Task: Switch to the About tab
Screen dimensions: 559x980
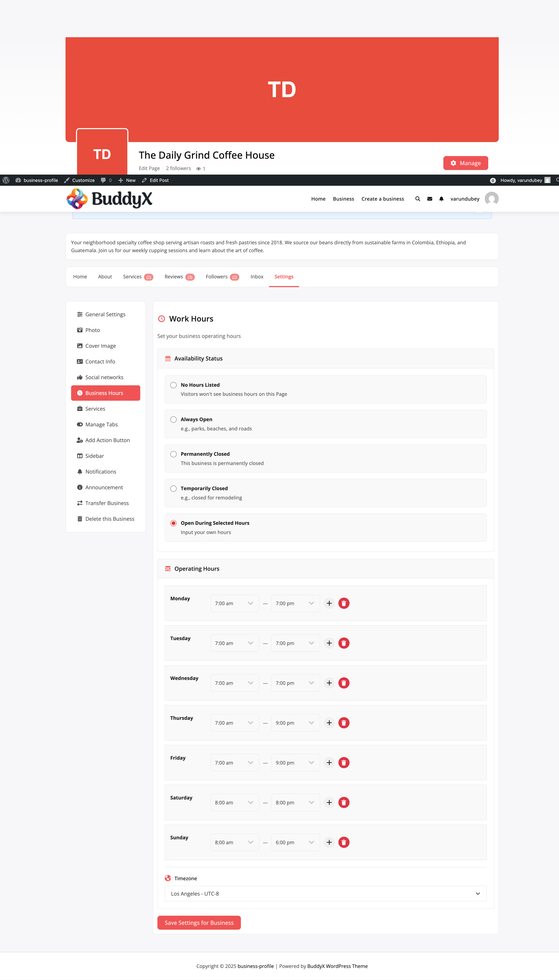Action: [105, 276]
